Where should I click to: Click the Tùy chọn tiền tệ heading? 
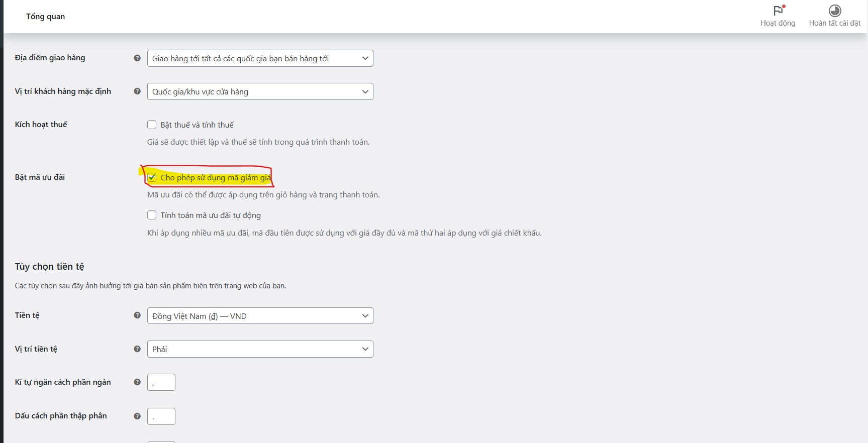[49, 267]
